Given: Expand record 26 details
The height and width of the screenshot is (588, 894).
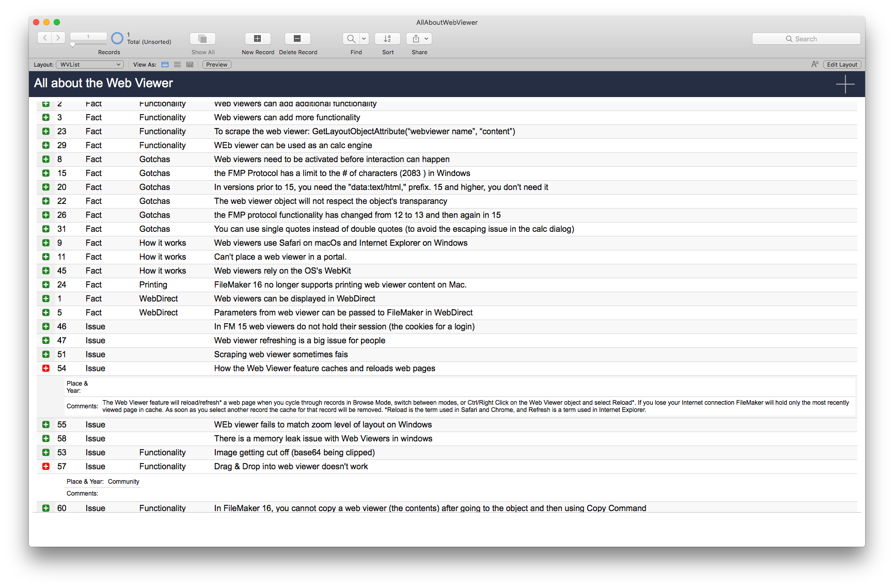Looking at the screenshot, I should (x=46, y=215).
